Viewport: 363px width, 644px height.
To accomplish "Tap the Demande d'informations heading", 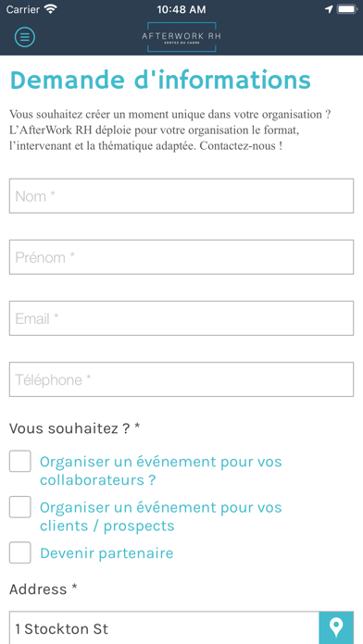I will [160, 80].
